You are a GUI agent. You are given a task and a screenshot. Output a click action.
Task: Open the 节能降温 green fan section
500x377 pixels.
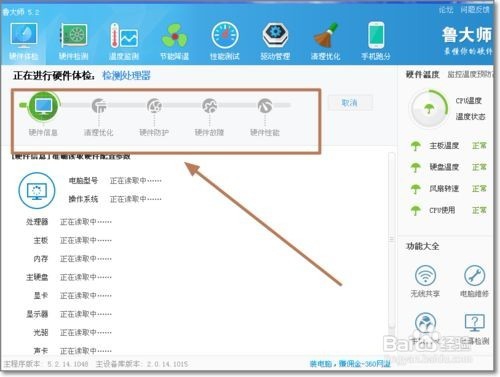pyautogui.click(x=174, y=41)
